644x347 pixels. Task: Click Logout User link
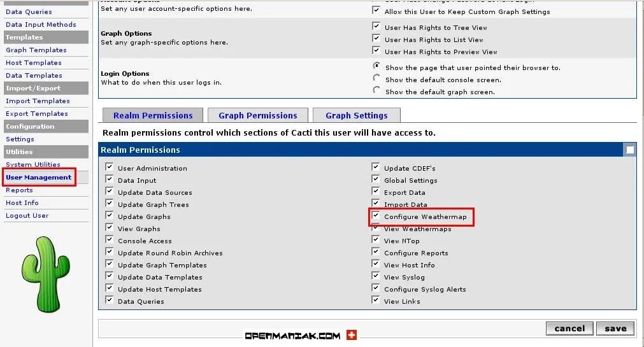[27, 216]
